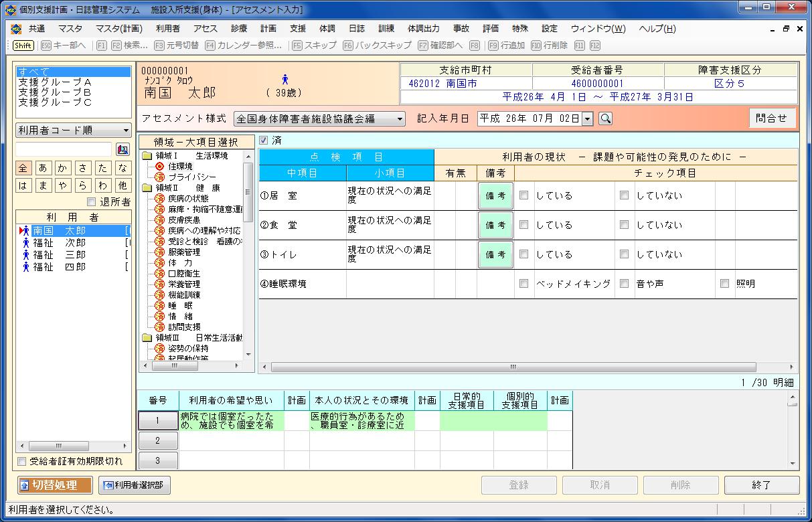Toggle the 済 checkbox above the table
This screenshot has width=812, height=522.
point(263,141)
